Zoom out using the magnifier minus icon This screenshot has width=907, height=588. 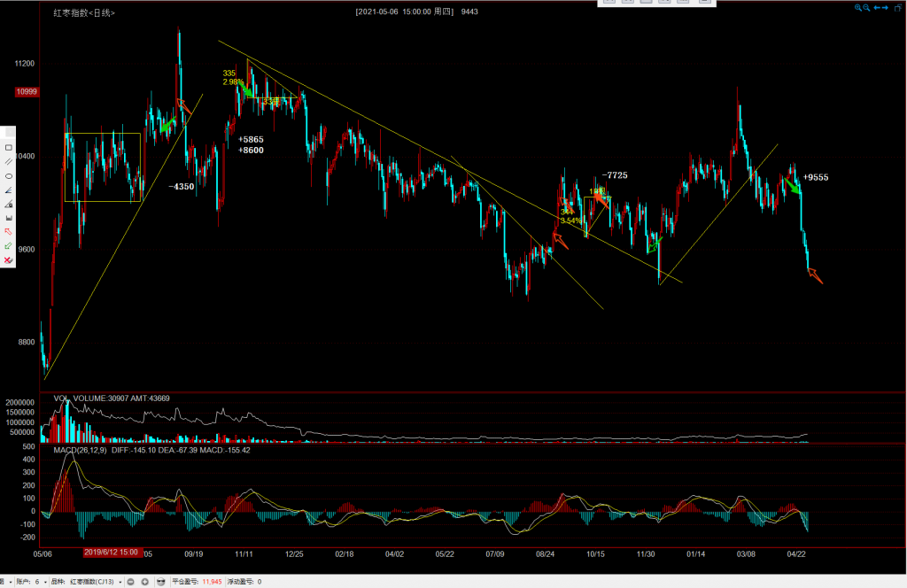867,7
